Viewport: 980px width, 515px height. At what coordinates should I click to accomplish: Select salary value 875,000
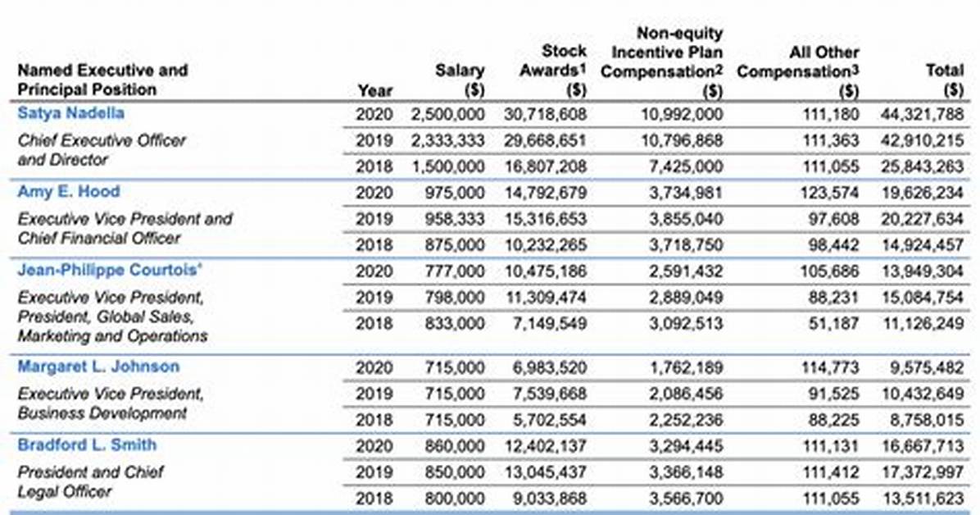(455, 244)
